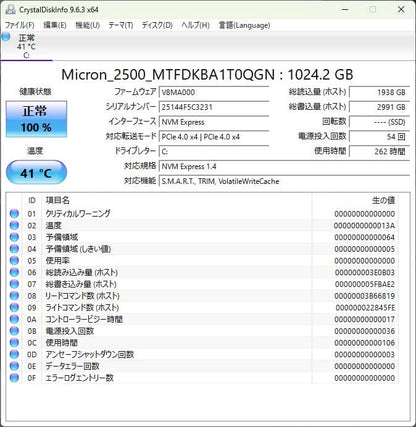Click the 項目名 column header
Screen dimensions: 416x427
click(x=57, y=200)
